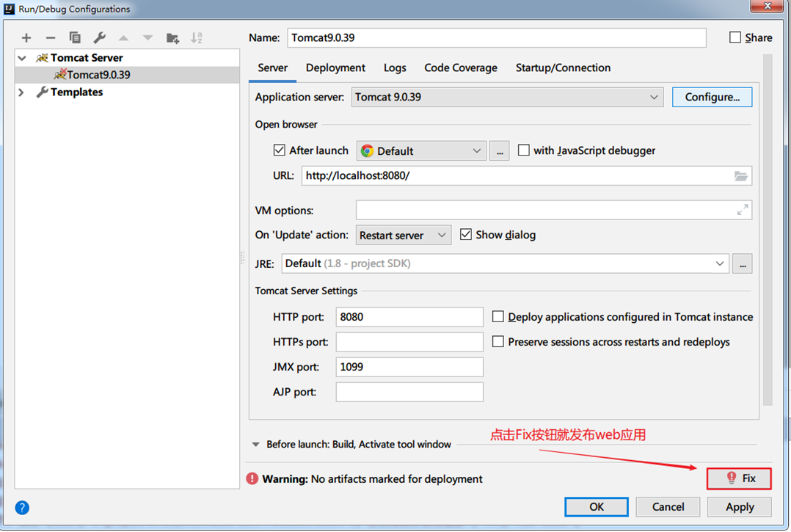Click the settings panel vertical scrollbar
The image size is (791, 532).
(x=768, y=230)
